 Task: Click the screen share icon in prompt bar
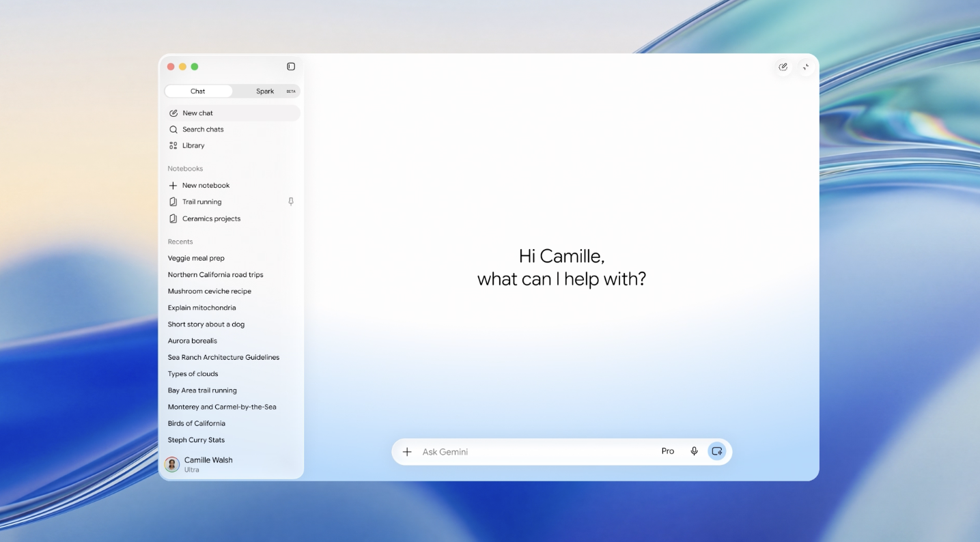(716, 451)
